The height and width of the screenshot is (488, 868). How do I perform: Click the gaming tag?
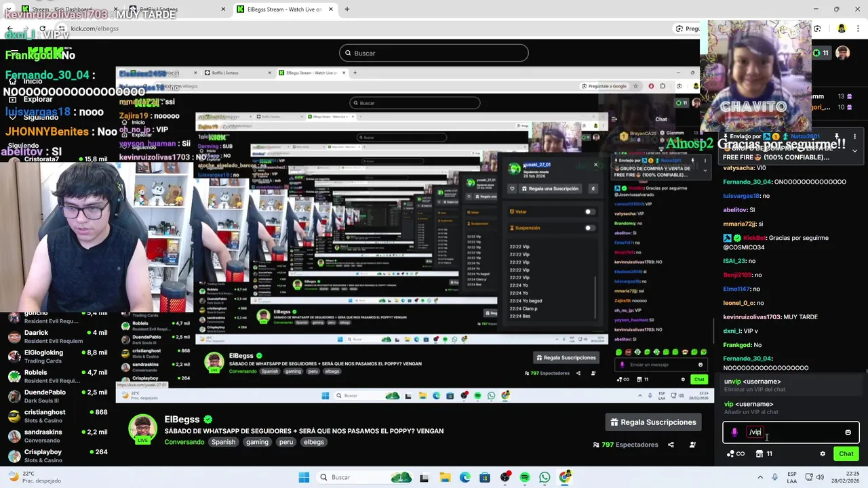pos(257,442)
